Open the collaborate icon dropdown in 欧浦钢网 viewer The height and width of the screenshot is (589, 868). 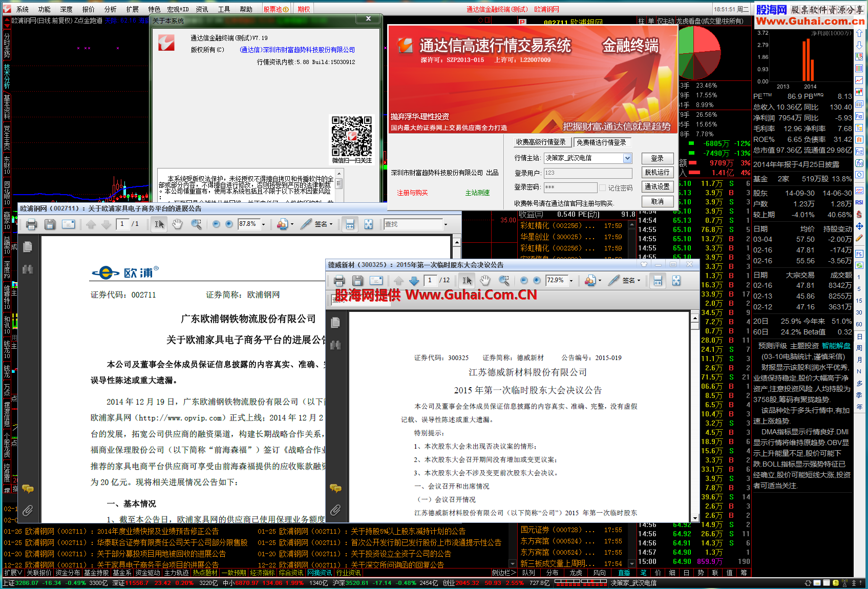pyautogui.click(x=292, y=224)
